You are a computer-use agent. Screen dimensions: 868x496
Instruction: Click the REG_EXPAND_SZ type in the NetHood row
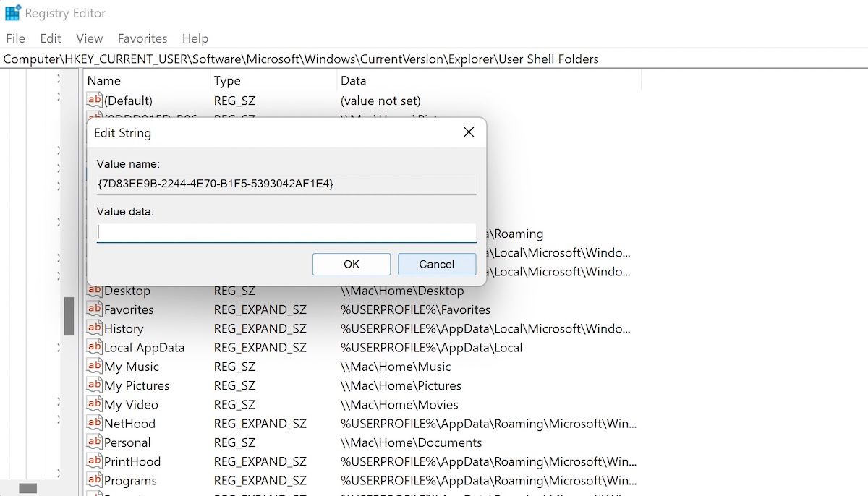[260, 423]
